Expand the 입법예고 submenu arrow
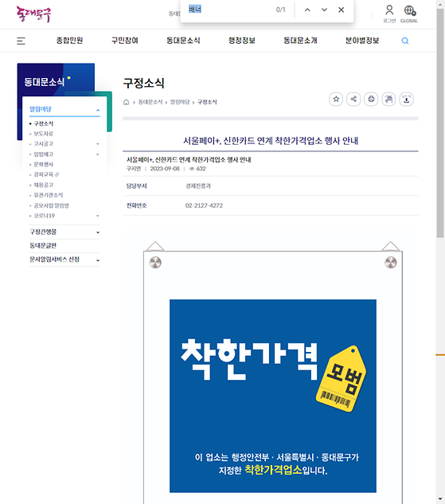445x504 pixels. pyautogui.click(x=98, y=154)
